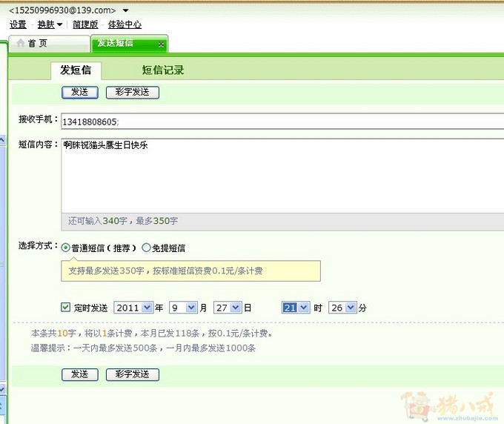Click the account address 15250996930@139.com
Viewport: 504px width, 424px height.
(62, 10)
